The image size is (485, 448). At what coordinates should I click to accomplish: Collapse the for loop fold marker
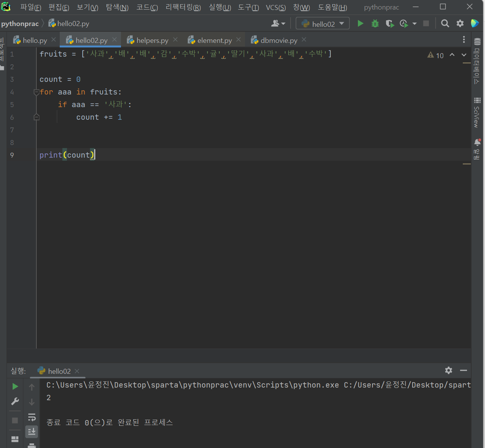[36, 92]
